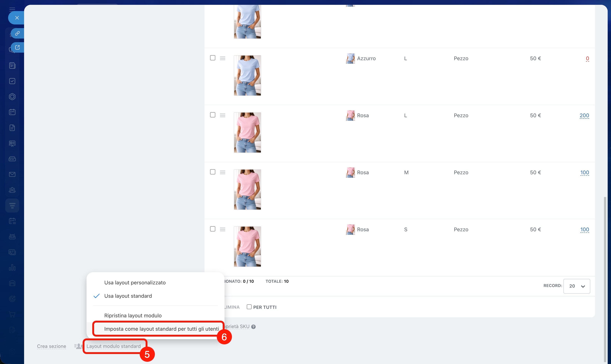Screen dimensions: 611x364
Task: Open the mail icon in sidebar
Action: 12,174
